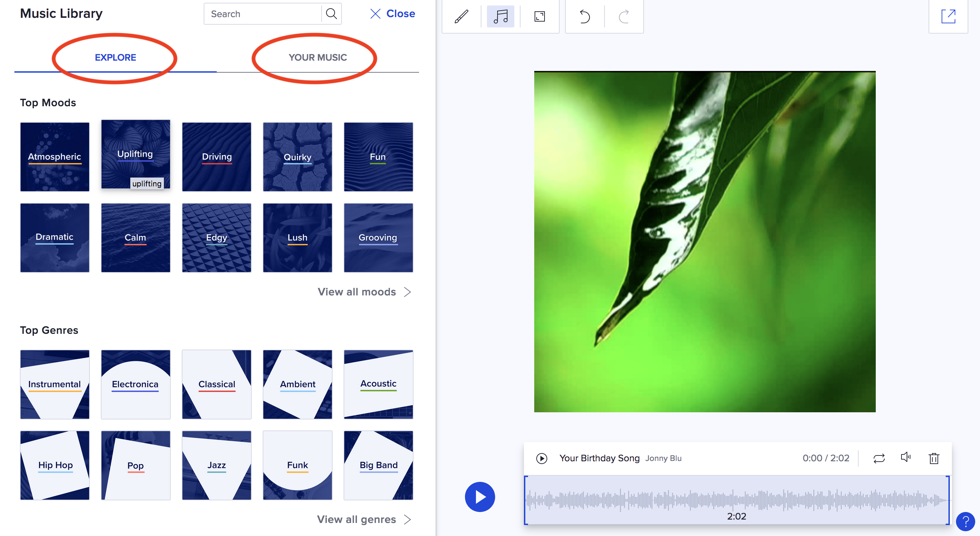This screenshot has width=980, height=536.
Task: Click the Music Library title
Action: click(61, 13)
